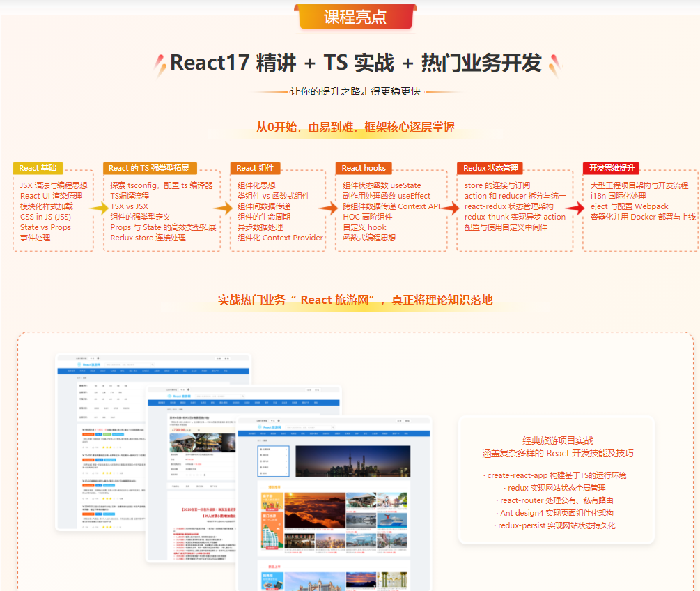
Task: Click the arrow between React hooks and Redux 状态管理
Action: (x=449, y=208)
